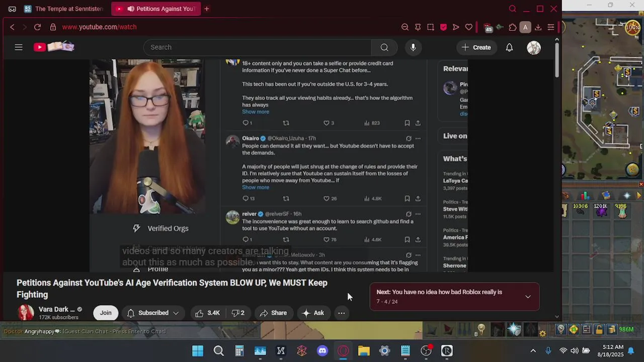Screen dimensions: 644x362
Task: Click the green audio waveform extension icon
Action: pos(500,27)
